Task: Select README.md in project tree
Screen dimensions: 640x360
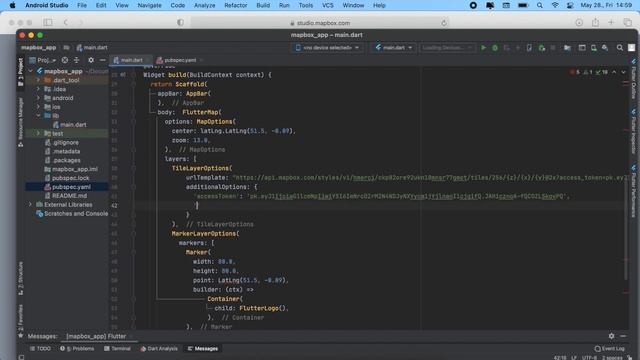Action: (x=66, y=196)
